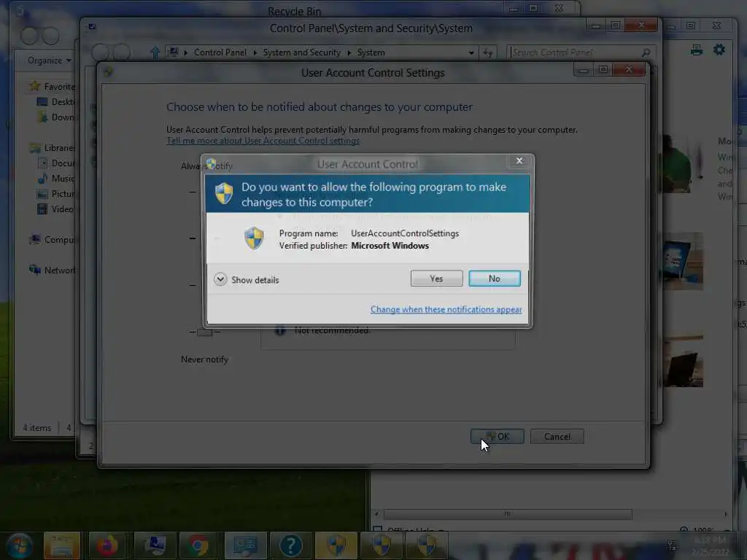This screenshot has height=560, width=747.
Task: Click the Start orb on taskbar
Action: [x=20, y=545]
